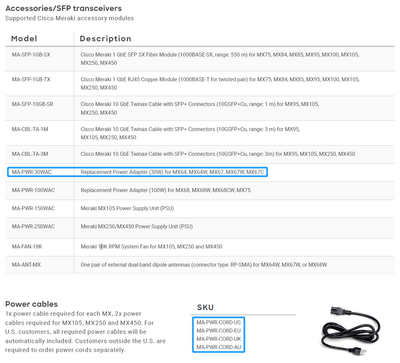Viewport: 400px width, 363px height.
Task: Click the MA-PWR-100WAC model cell
Action: coord(33,190)
